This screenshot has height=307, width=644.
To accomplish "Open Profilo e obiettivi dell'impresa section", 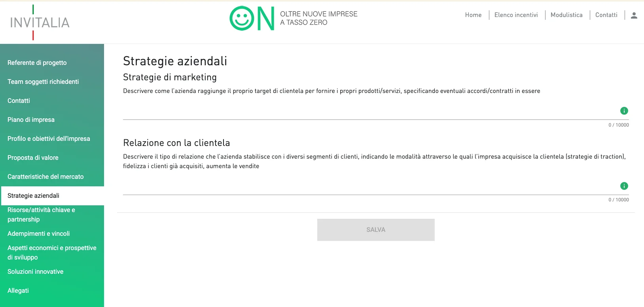I will pos(49,139).
